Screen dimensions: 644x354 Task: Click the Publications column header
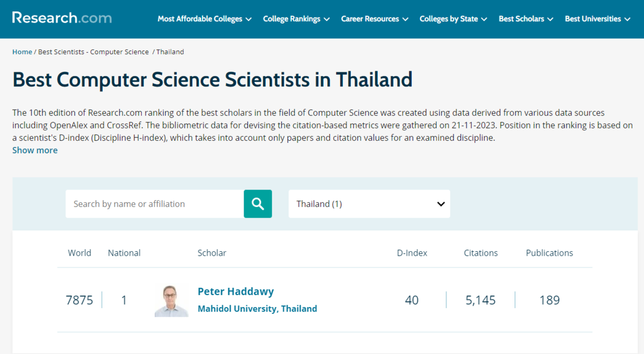point(549,253)
